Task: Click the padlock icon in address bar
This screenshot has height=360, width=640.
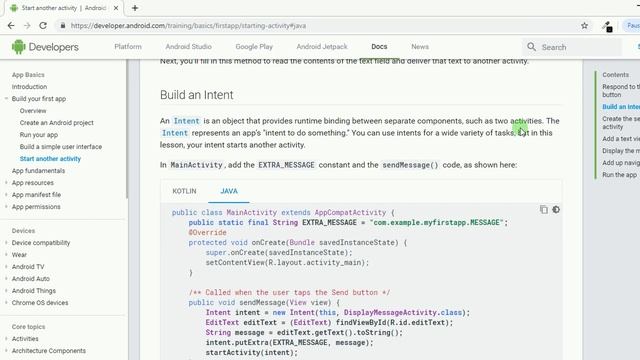Action: pyautogui.click(x=62, y=26)
